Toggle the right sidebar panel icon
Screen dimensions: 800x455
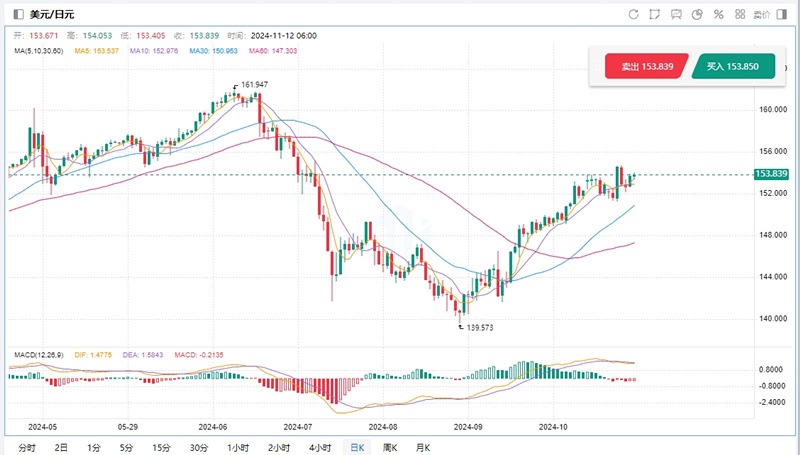click(785, 15)
